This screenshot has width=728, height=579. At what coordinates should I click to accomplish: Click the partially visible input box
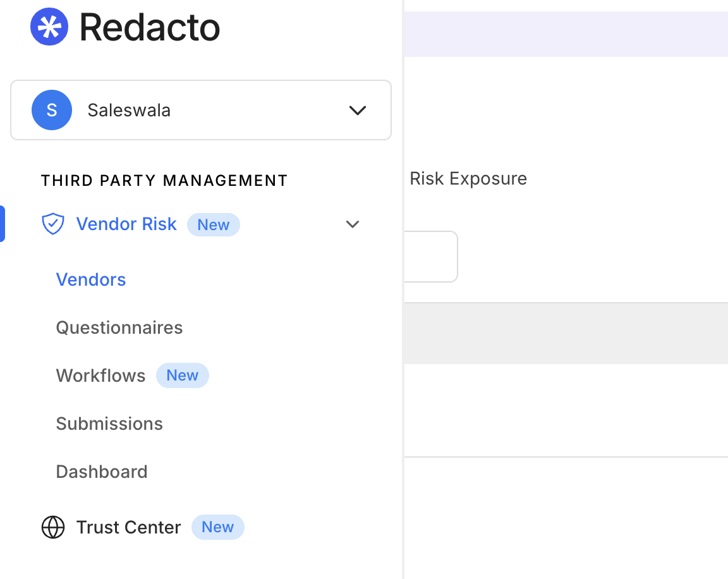tap(430, 257)
